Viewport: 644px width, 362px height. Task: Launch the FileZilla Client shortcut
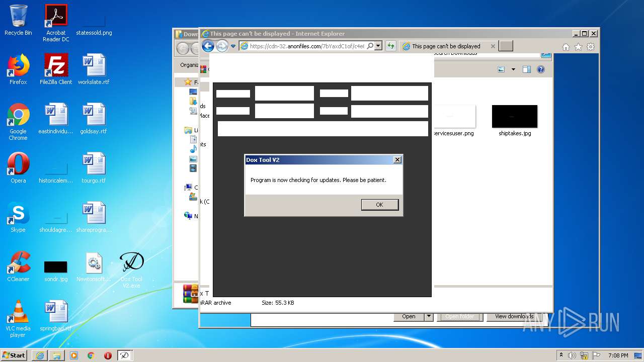(56, 69)
